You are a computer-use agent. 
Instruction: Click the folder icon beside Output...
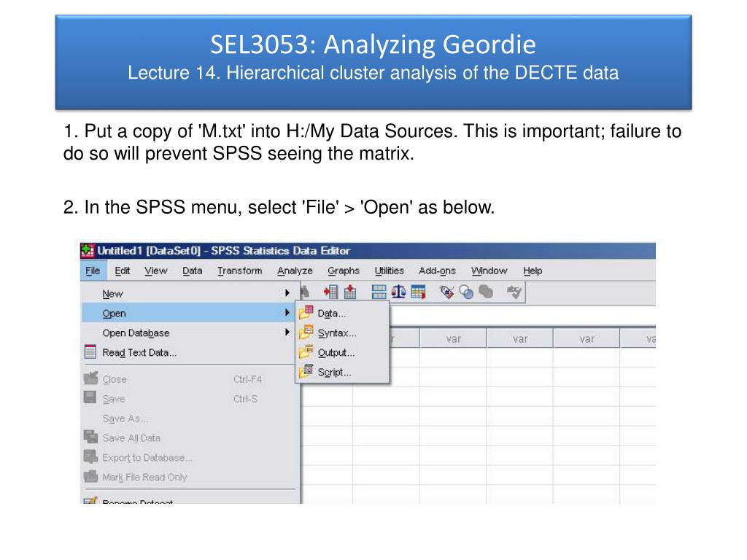point(306,352)
